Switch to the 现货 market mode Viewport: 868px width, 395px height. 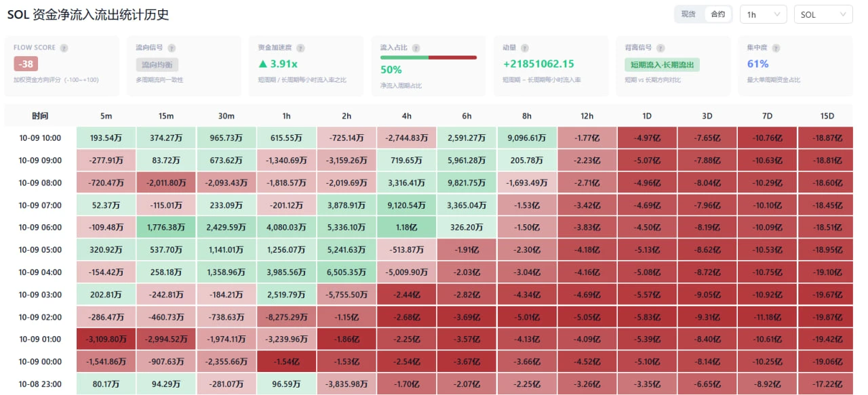pos(688,14)
